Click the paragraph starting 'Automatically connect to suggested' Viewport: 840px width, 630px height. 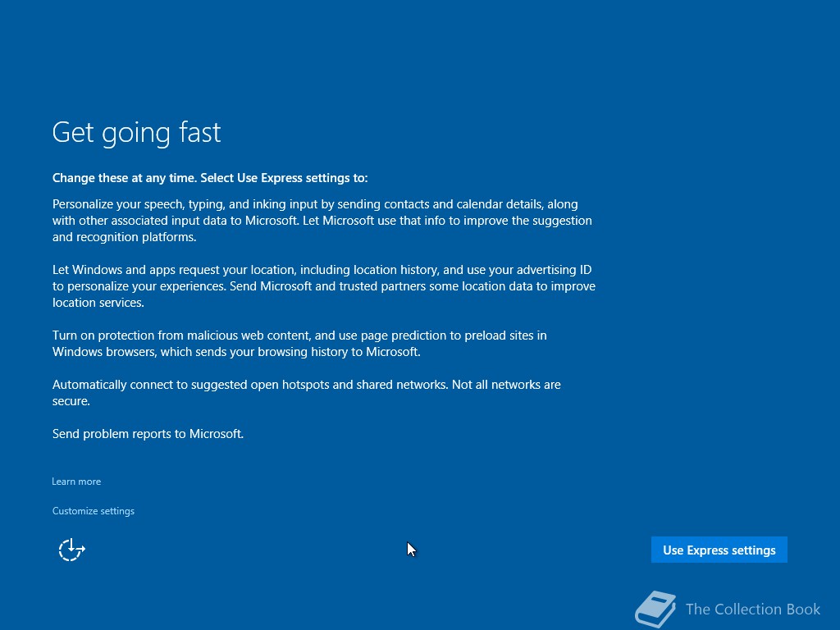pos(307,393)
